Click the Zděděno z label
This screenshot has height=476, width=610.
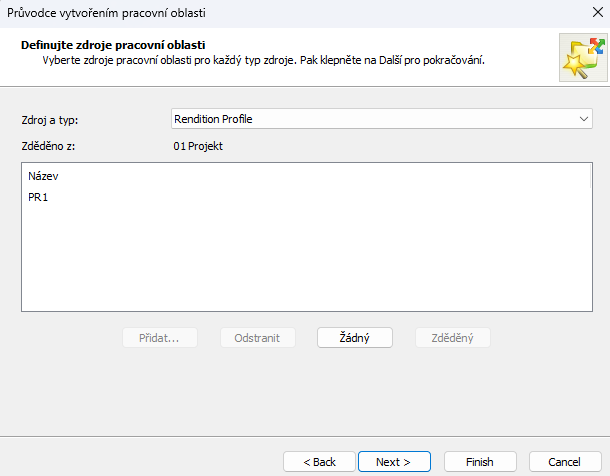(49, 146)
